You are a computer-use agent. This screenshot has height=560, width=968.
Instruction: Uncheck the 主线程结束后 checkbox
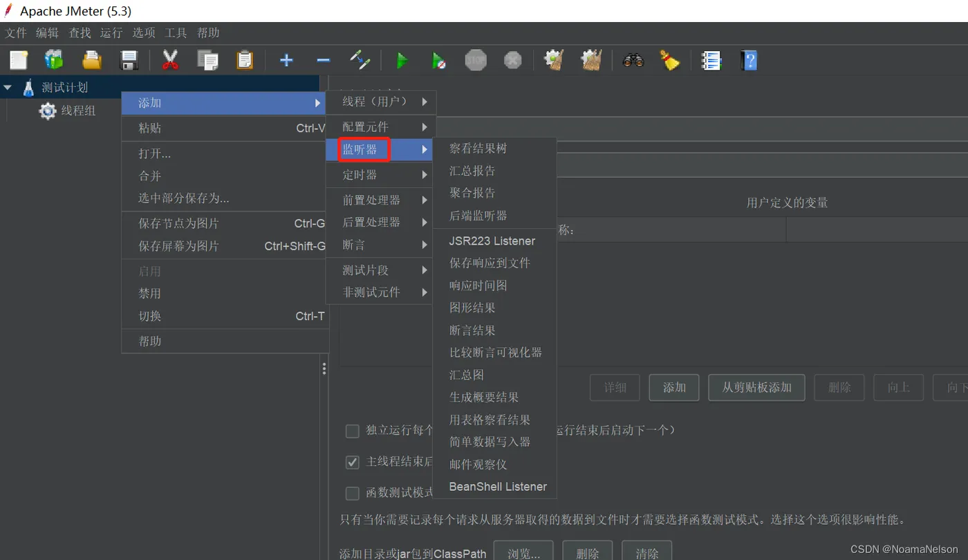pyautogui.click(x=353, y=462)
